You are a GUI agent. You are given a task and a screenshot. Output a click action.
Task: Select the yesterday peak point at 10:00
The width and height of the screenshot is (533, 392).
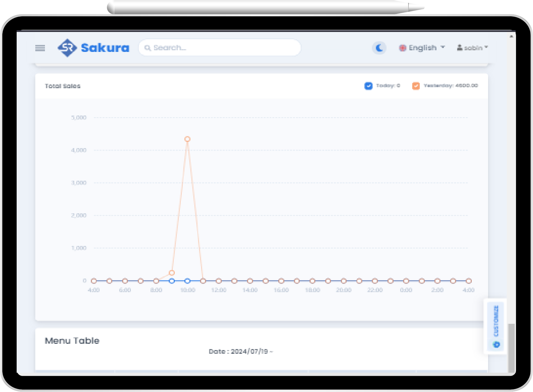point(187,139)
